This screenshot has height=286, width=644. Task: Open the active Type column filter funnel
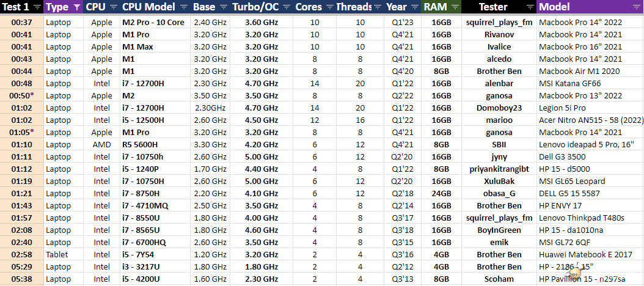point(76,7)
